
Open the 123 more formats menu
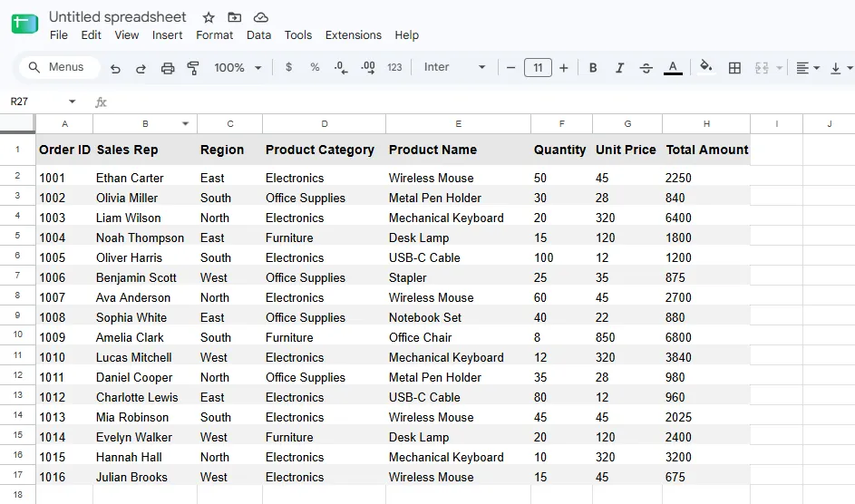click(x=394, y=68)
